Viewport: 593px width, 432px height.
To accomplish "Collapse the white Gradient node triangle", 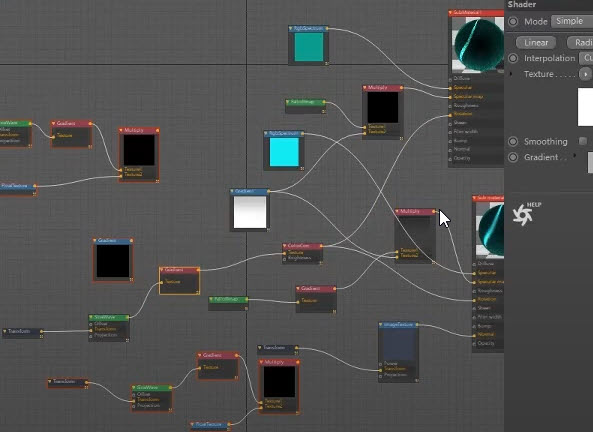I will (232, 191).
